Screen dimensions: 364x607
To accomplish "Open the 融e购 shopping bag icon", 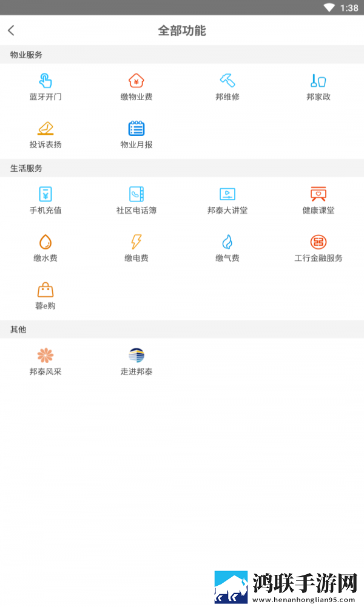I will (x=45, y=290).
